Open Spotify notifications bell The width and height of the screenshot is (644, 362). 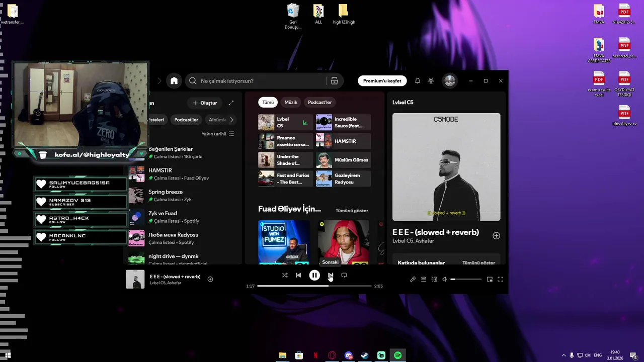point(417,80)
